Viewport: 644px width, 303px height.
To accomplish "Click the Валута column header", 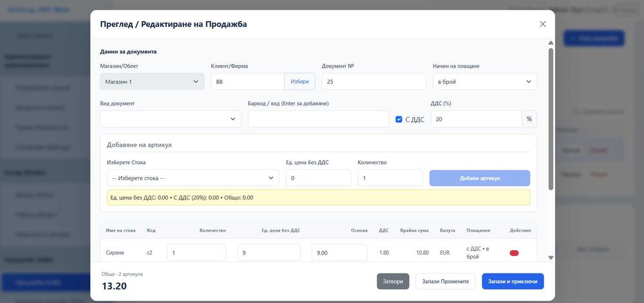I will [448, 230].
